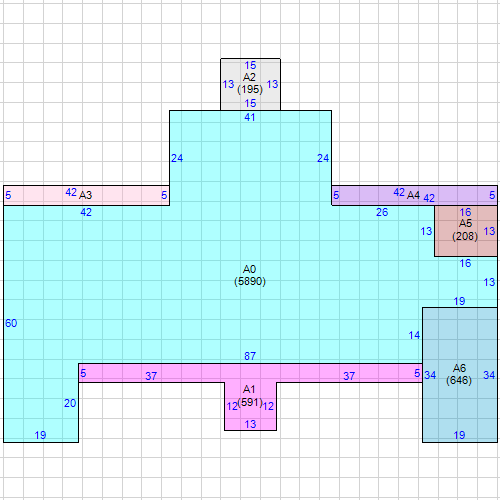The height and width of the screenshot is (500, 500).
Task: Select the 13 left of the A2 label
Action: point(228,84)
